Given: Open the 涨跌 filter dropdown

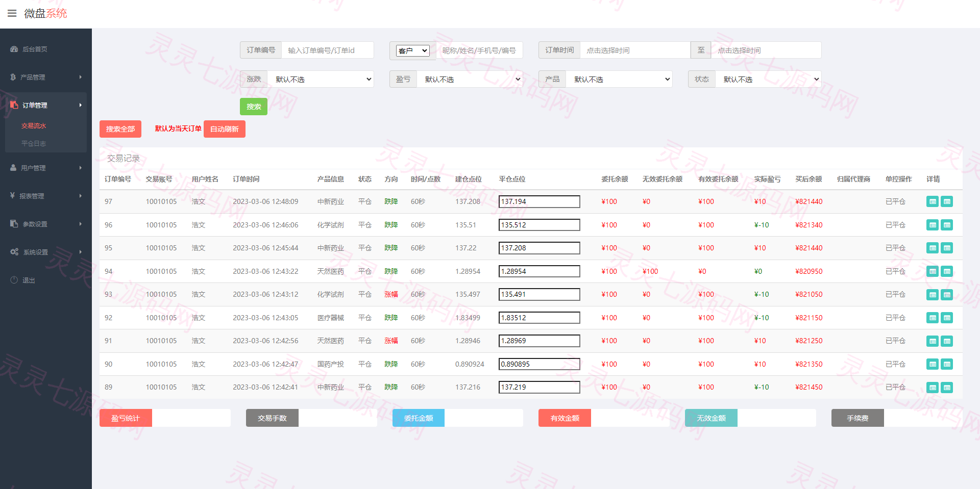Looking at the screenshot, I should click(x=321, y=79).
